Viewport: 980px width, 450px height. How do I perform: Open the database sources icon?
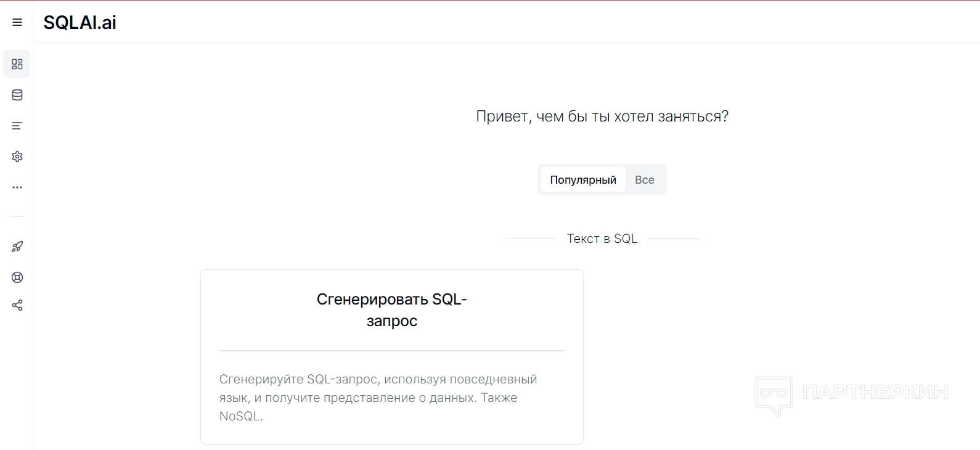pos(17,95)
